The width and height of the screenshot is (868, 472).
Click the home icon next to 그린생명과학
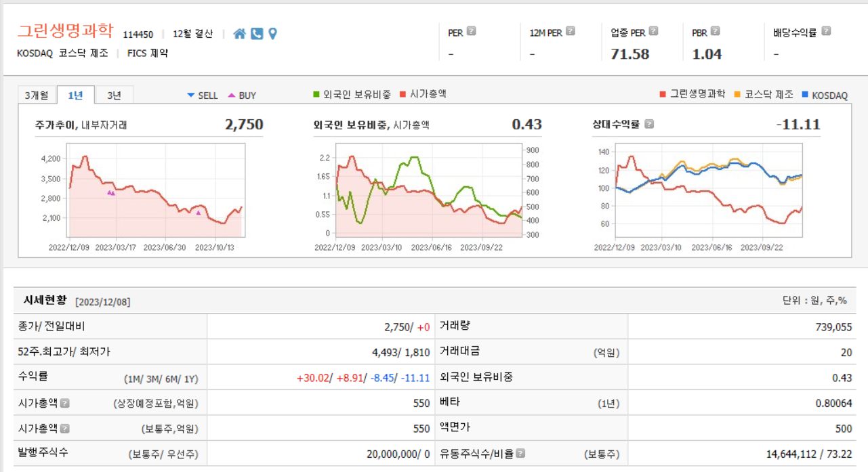point(239,33)
